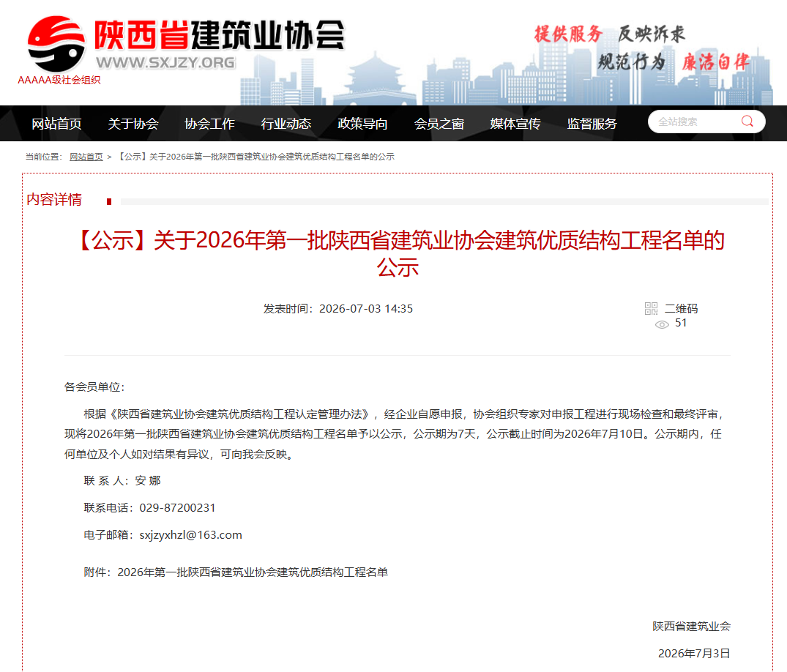Click the 二维码 label
Viewport: 787px width, 672px height.
pos(681,309)
